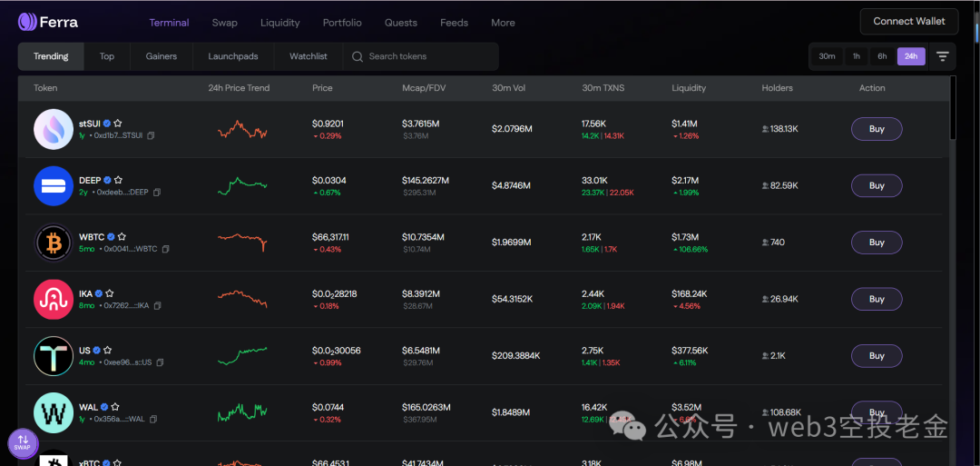Image resolution: width=980 pixels, height=466 pixels.
Task: Sort by 30m Vol column header
Action: click(x=509, y=88)
